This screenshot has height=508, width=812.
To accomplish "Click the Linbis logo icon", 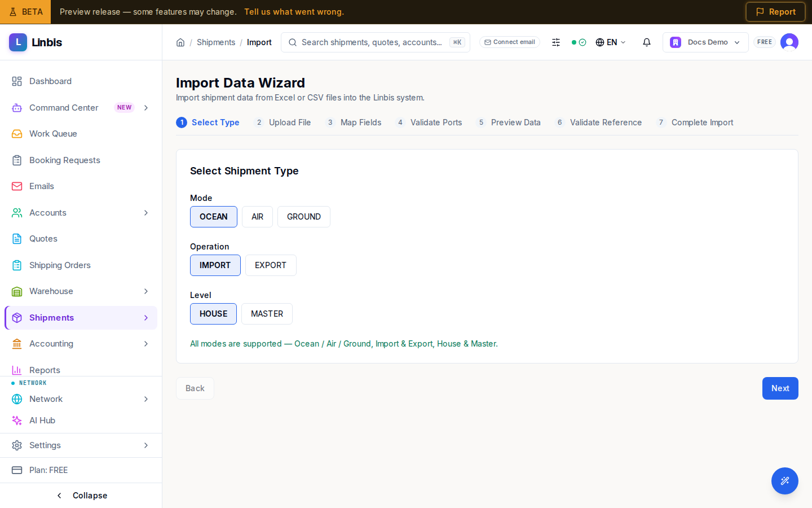I will click(18, 42).
